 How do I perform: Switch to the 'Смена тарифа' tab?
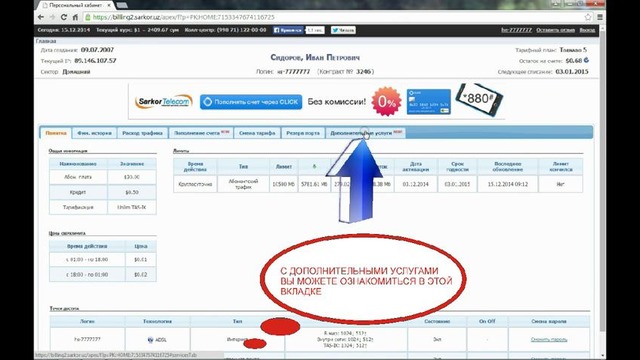(257, 133)
